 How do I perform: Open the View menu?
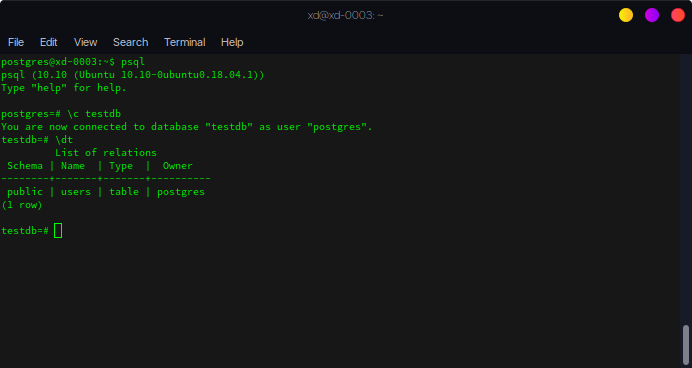pos(85,42)
